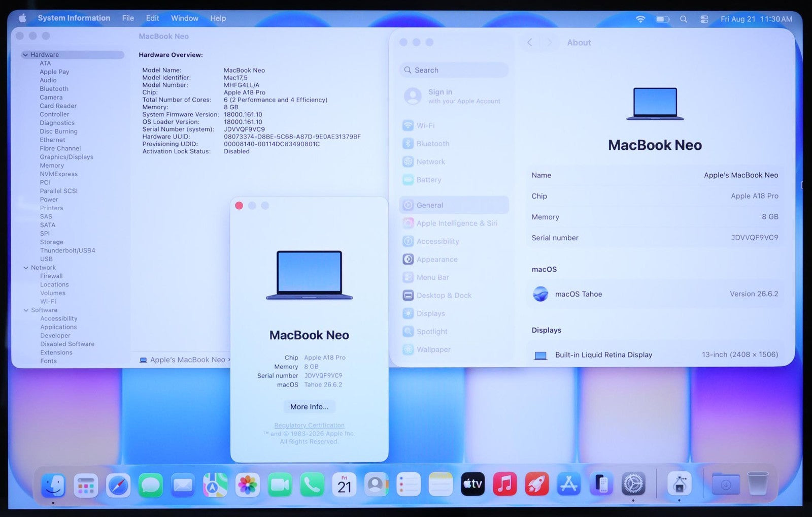Click the red rocket app icon in the Dock
Image resolution: width=812 pixels, height=517 pixels.
point(537,485)
